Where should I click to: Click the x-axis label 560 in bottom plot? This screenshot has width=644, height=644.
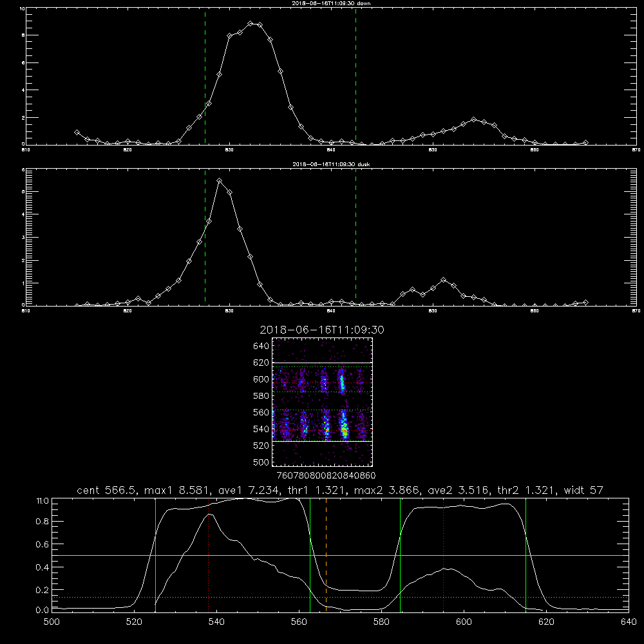tap(299, 622)
